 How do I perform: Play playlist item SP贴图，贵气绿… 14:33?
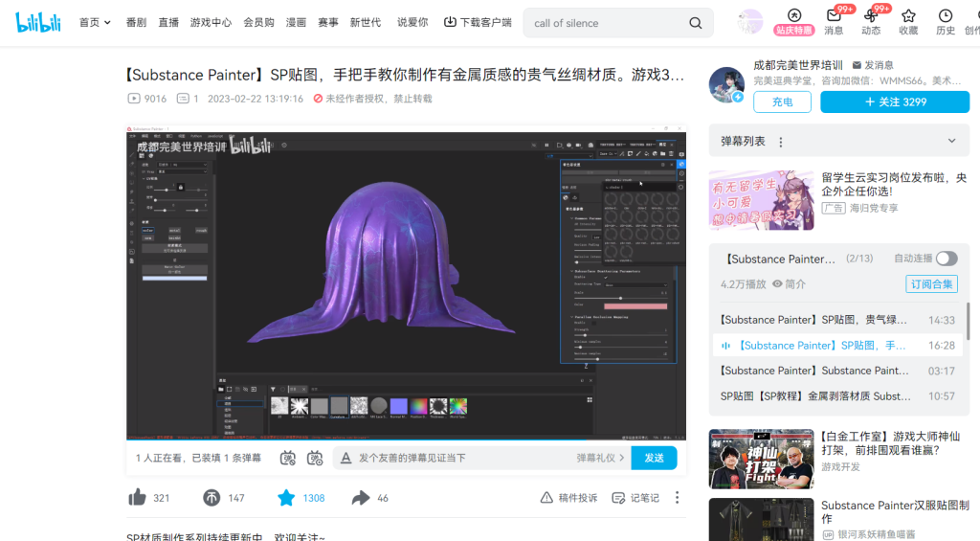836,320
